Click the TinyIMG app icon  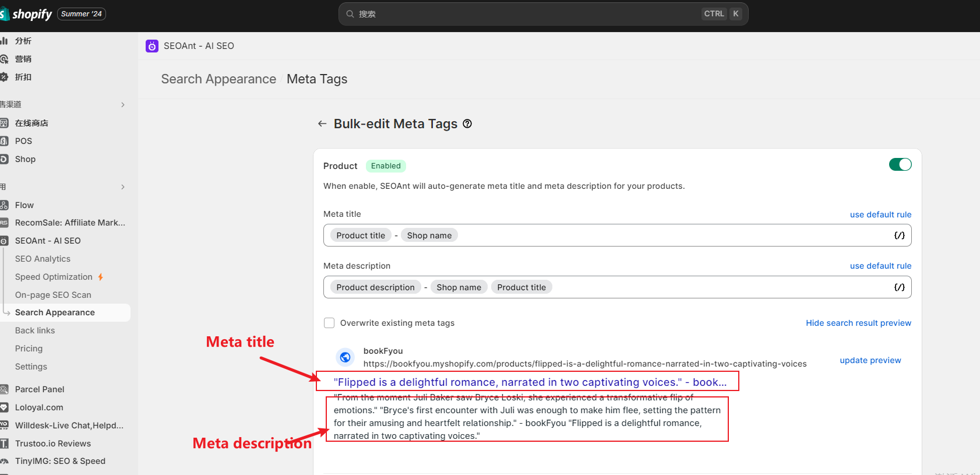tap(4, 461)
